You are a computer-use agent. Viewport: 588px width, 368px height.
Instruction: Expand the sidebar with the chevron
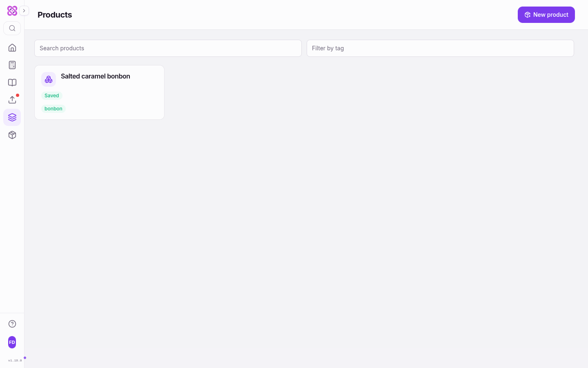coord(24,11)
